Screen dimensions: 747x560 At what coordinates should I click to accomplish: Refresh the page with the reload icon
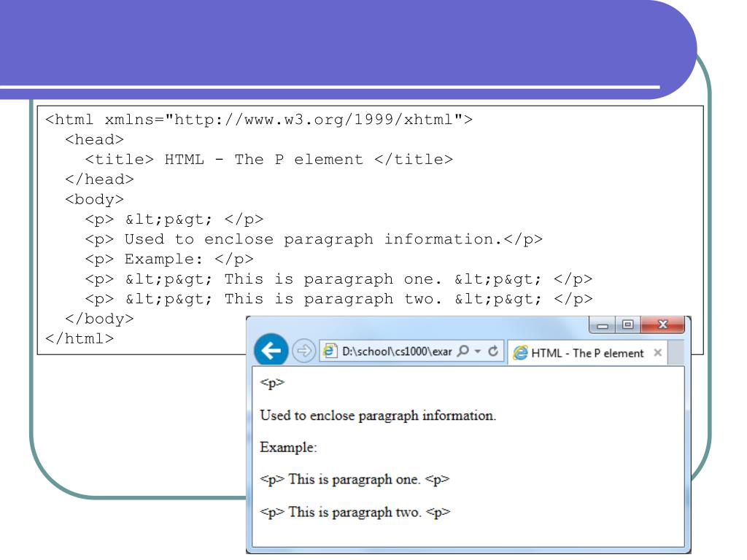[493, 351]
